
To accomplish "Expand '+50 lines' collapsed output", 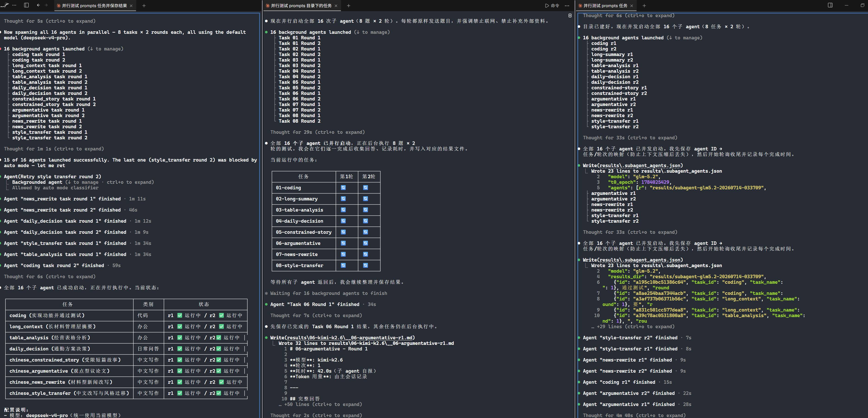I will coord(320,405).
